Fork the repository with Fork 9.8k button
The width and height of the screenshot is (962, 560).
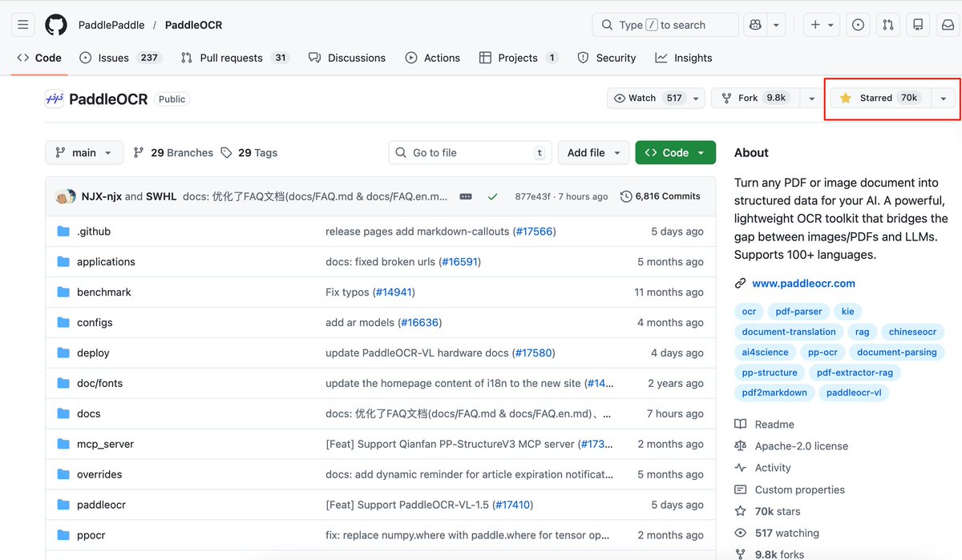click(756, 99)
